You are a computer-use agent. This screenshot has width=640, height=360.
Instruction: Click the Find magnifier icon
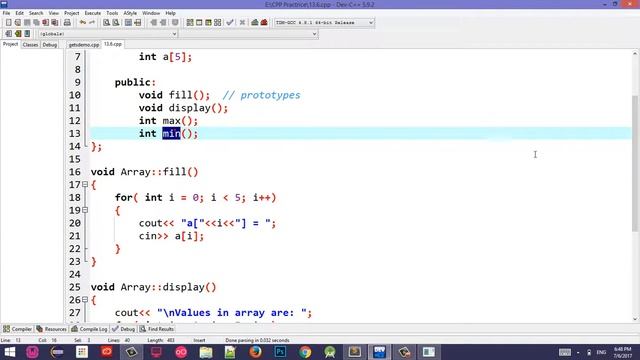[x=107, y=22]
